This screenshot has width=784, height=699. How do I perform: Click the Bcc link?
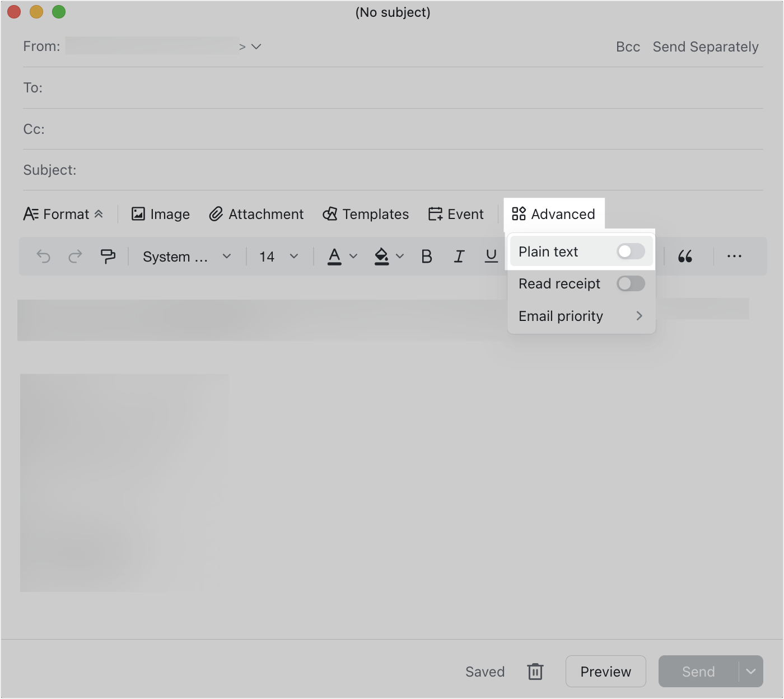tap(628, 47)
